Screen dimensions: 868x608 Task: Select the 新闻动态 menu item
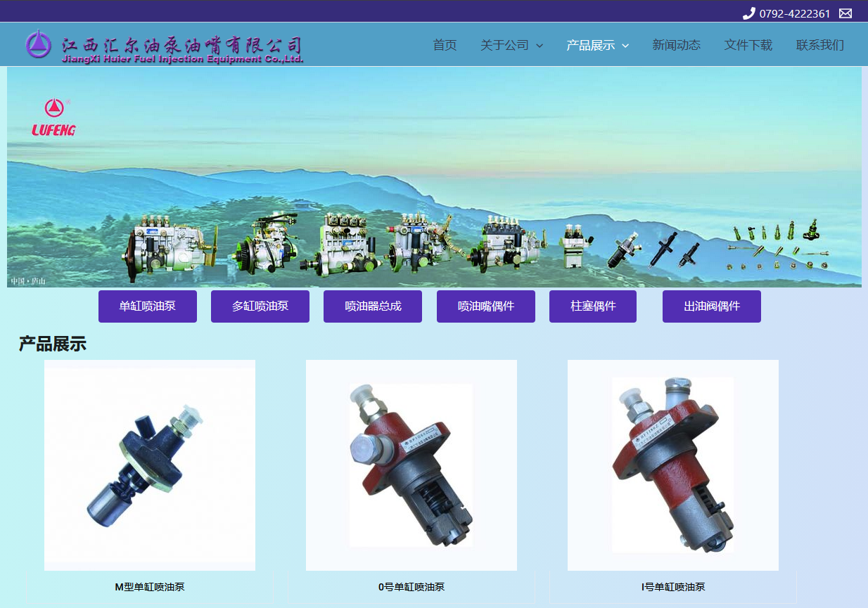tap(677, 44)
